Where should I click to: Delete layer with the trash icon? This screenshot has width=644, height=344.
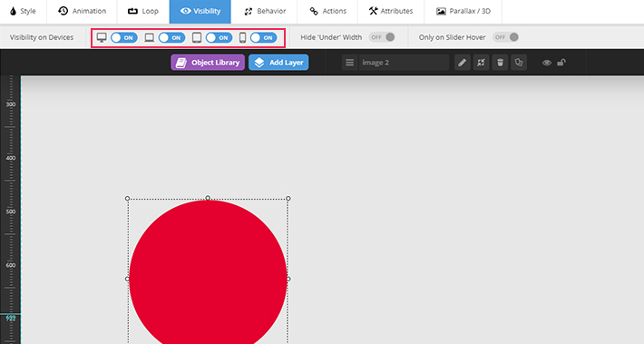(500, 63)
